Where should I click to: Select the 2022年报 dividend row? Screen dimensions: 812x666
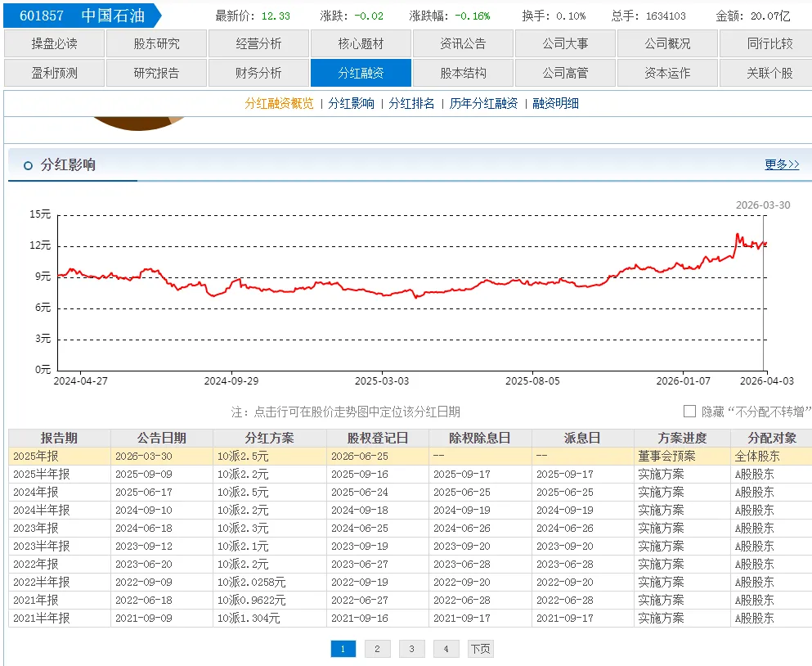410,564
